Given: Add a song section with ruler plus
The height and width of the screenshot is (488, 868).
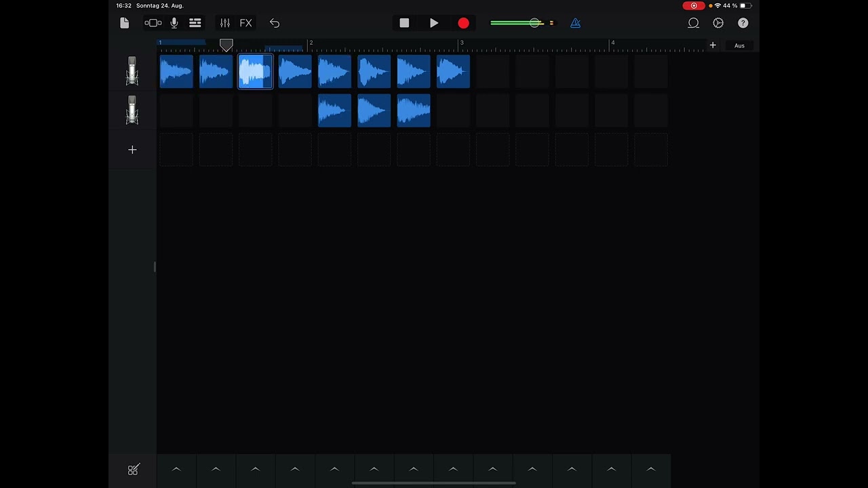Looking at the screenshot, I should coord(713,45).
